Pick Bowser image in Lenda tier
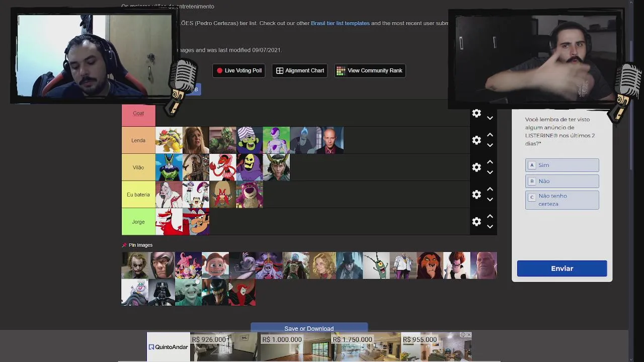Image resolution: width=644 pixels, height=362 pixels. [169, 140]
